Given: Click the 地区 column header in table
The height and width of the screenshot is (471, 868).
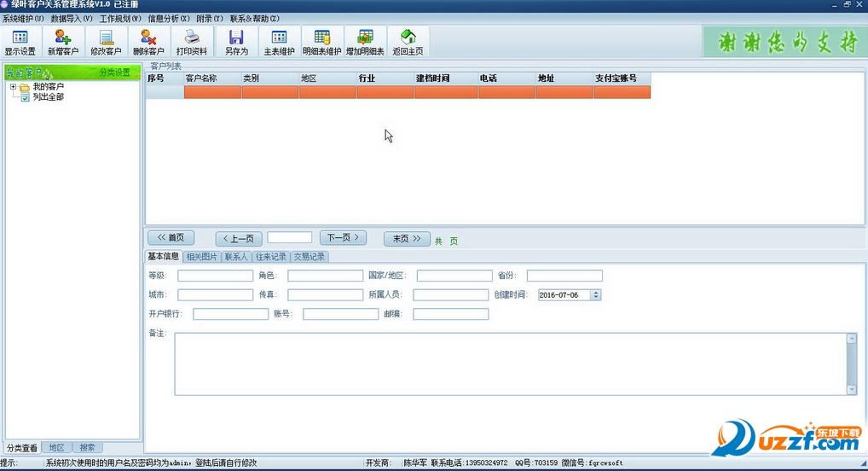Looking at the screenshot, I should tap(327, 78).
